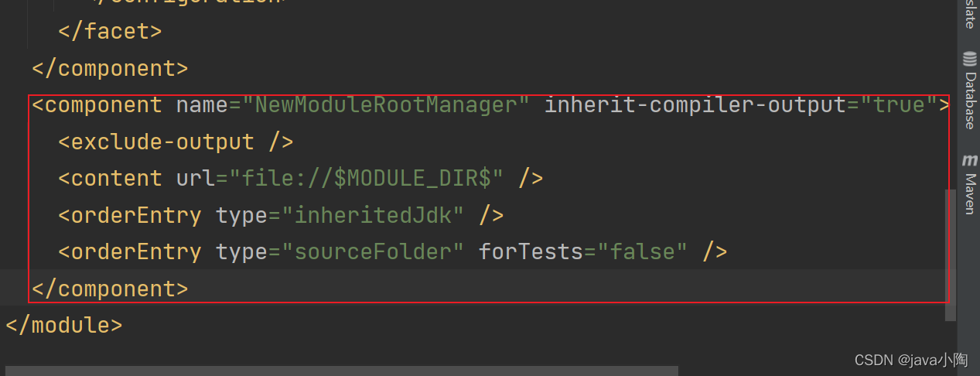Click the horizontal editor scrollbar thumb
This screenshot has height=376, width=980.
coord(339,371)
